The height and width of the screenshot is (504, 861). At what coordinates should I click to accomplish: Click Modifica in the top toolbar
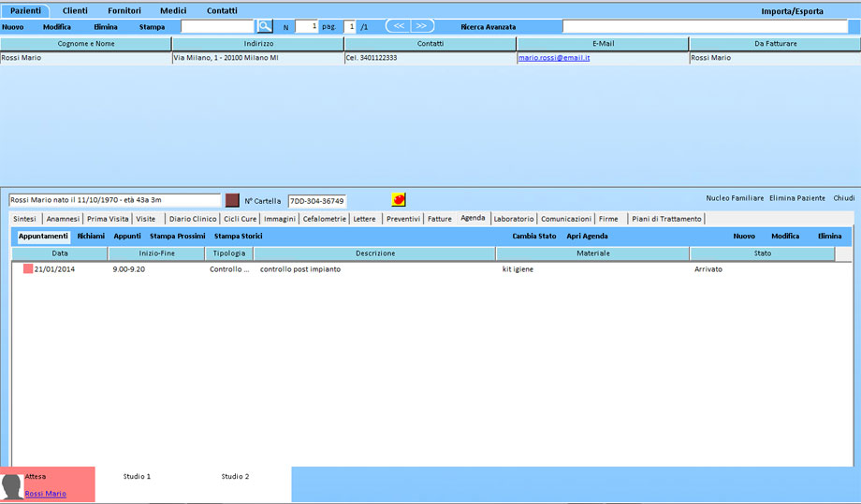click(x=56, y=27)
